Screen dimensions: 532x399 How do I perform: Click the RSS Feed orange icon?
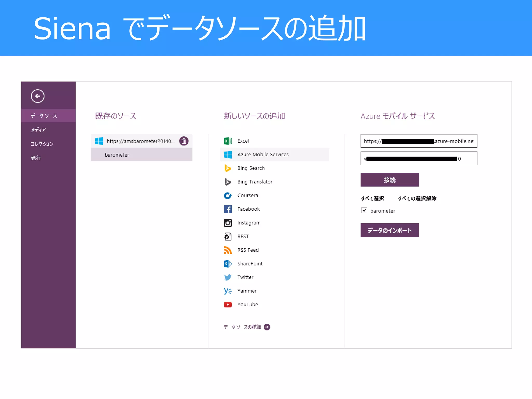pyautogui.click(x=228, y=250)
